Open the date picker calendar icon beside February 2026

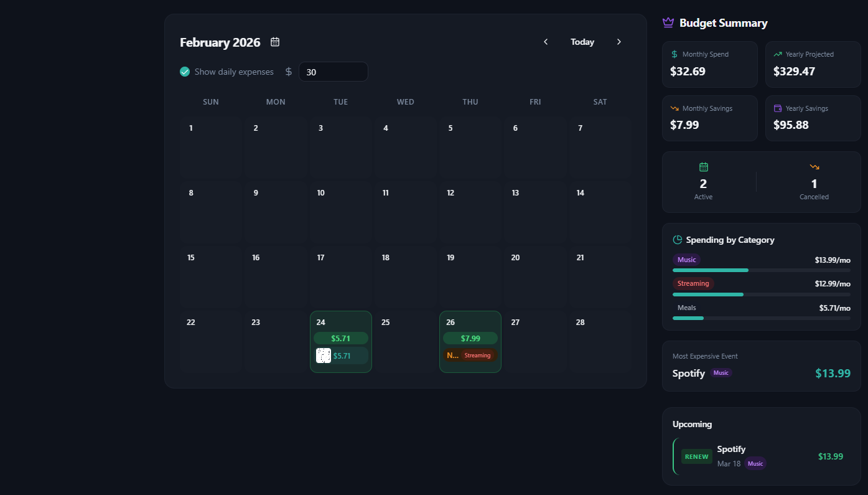pos(275,42)
